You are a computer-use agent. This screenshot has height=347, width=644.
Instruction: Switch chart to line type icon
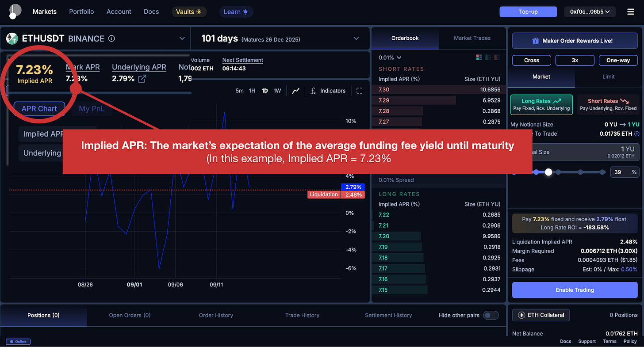[296, 91]
